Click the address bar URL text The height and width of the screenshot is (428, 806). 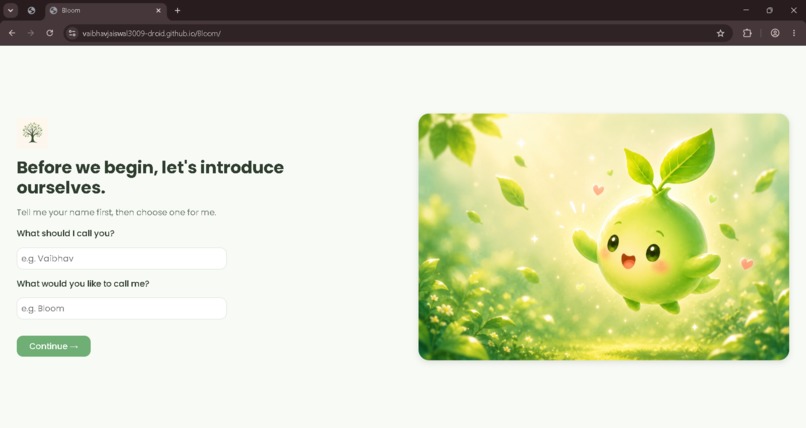(x=151, y=33)
